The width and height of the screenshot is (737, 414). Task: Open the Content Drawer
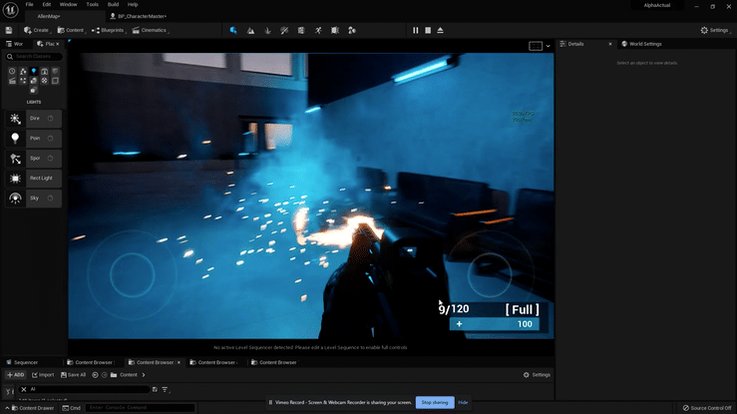[33, 408]
